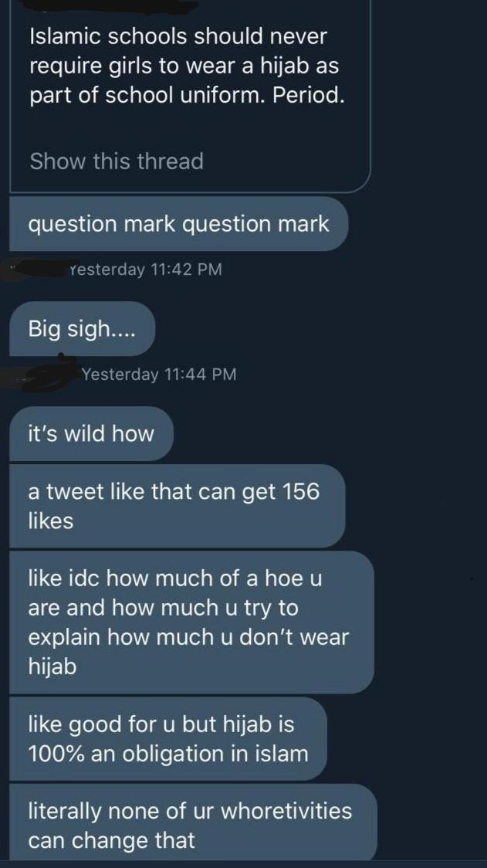Select the 'a tweet like that can get' message
Screen dimensions: 487x868
[x=177, y=506]
